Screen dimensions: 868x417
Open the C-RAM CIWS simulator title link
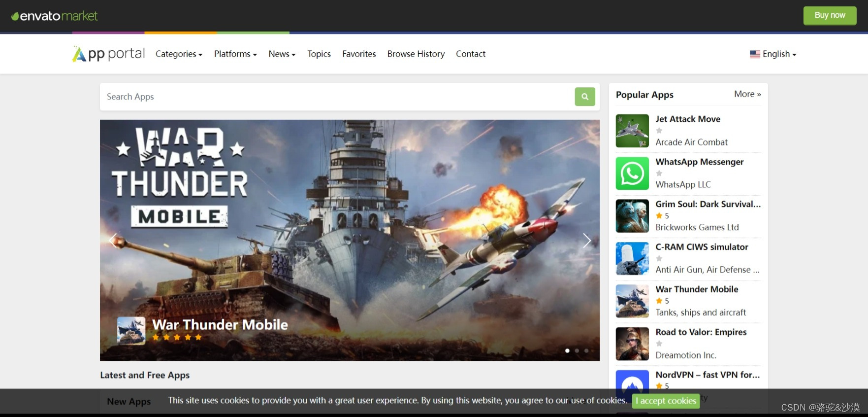[702, 247]
